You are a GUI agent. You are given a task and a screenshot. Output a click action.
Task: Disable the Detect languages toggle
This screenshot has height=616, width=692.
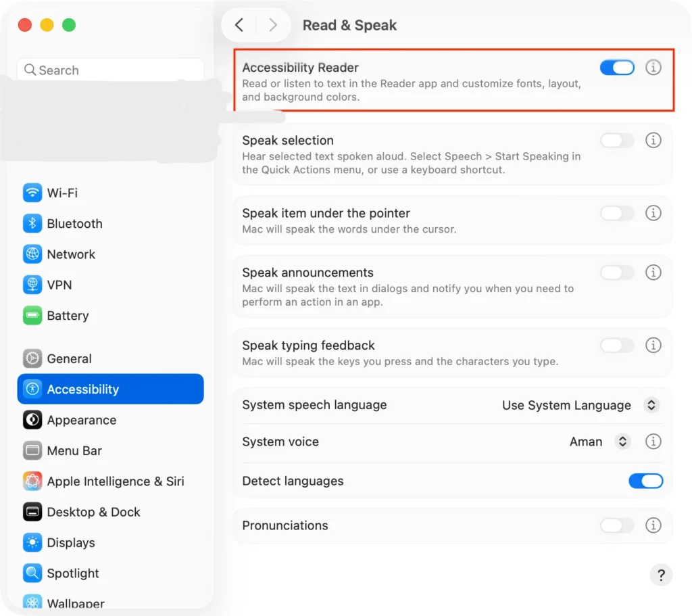(x=645, y=481)
